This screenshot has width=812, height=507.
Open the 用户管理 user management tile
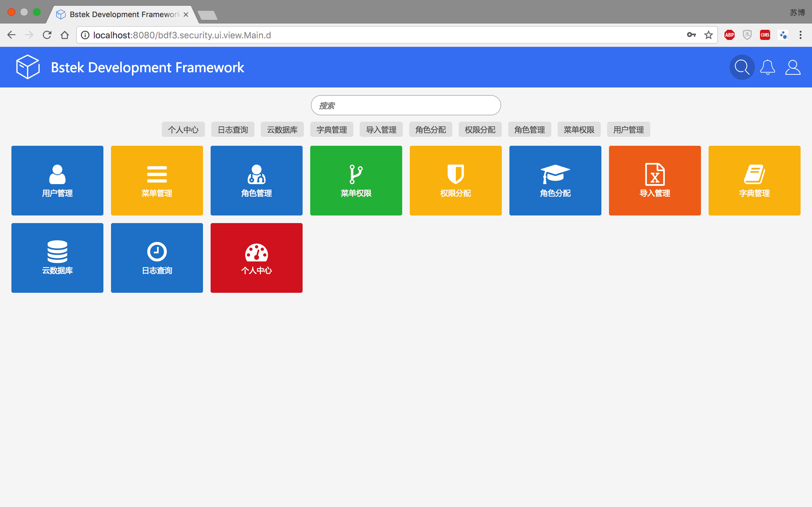tap(57, 180)
